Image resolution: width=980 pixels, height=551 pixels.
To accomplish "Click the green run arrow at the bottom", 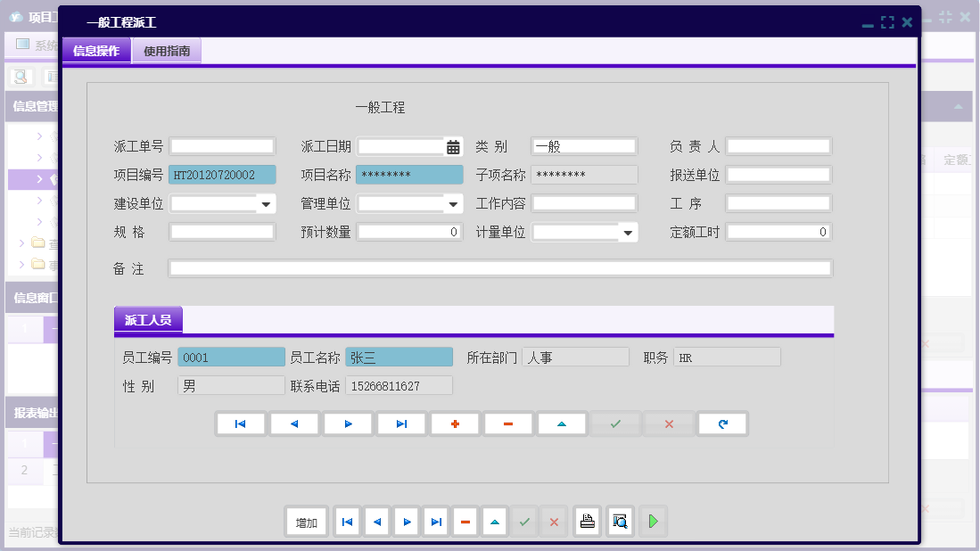I will [653, 522].
